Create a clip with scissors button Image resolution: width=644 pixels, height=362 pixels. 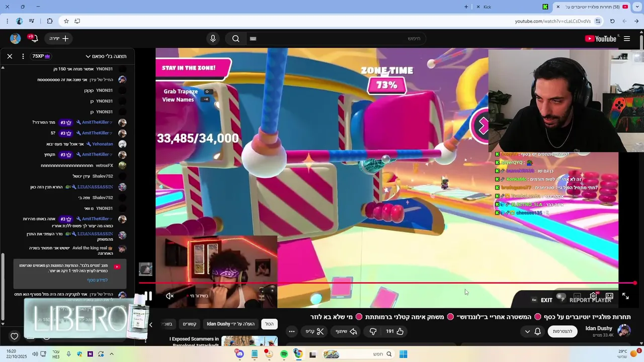(315, 331)
